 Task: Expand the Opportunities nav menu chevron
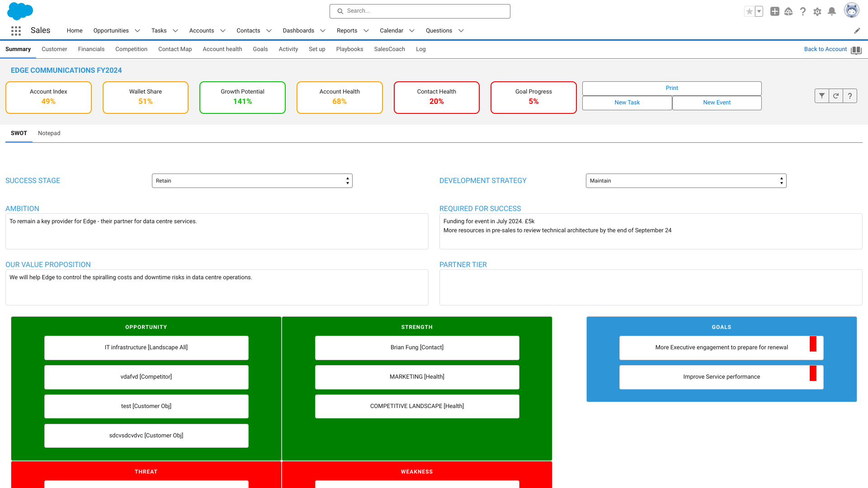click(137, 31)
